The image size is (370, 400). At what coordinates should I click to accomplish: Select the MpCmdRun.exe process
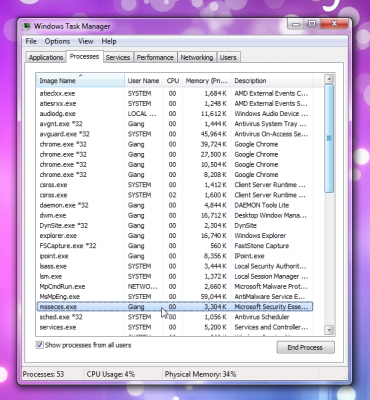coord(174,286)
